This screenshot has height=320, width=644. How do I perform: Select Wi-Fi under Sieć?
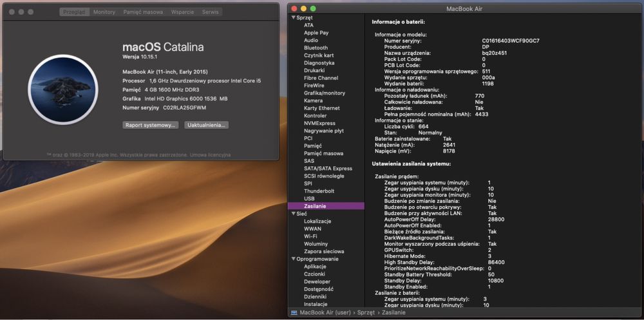point(310,236)
